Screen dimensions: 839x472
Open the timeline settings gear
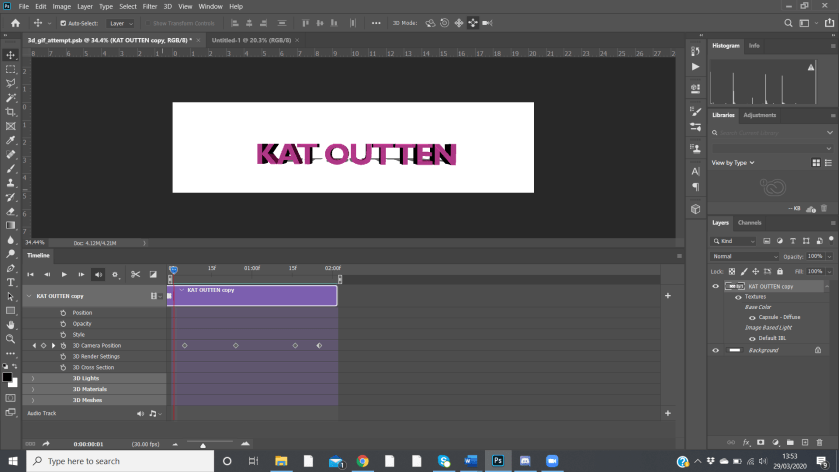point(115,274)
